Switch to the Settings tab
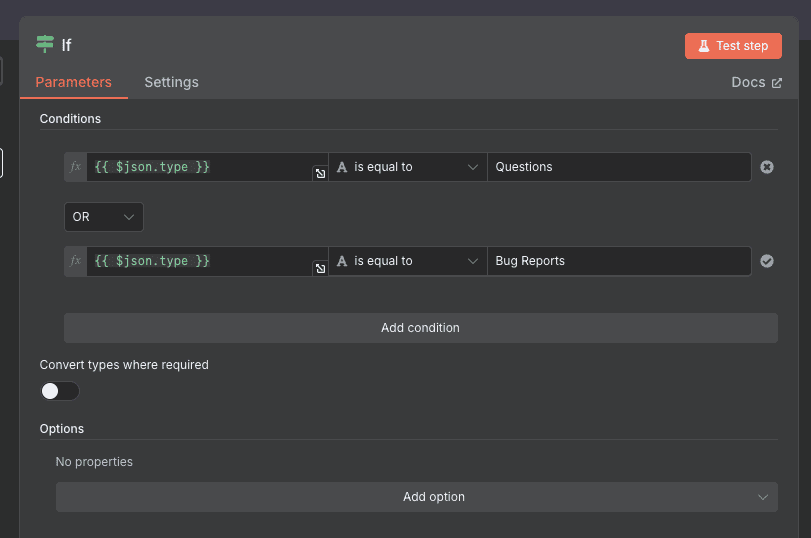The width and height of the screenshot is (811, 538). tap(171, 82)
